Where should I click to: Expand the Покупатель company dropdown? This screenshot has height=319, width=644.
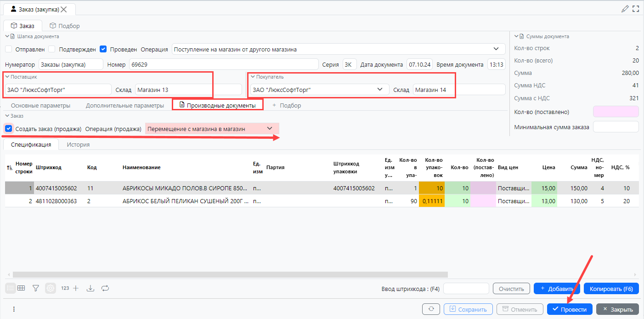(380, 90)
